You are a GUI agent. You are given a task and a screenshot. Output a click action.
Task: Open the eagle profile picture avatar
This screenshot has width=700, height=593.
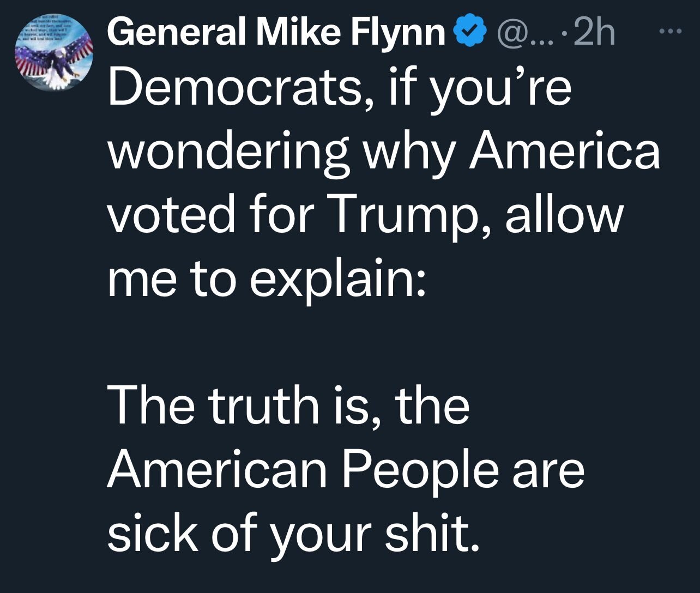(53, 53)
